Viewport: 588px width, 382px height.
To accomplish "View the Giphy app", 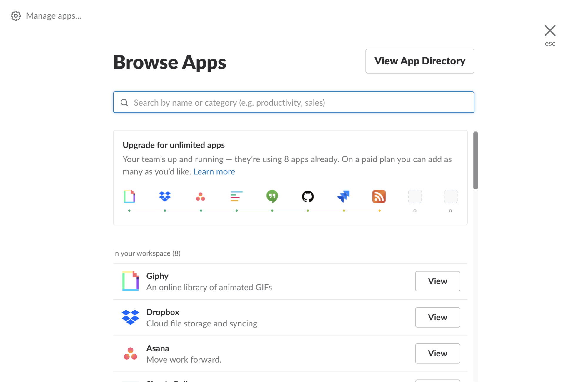I will point(437,281).
